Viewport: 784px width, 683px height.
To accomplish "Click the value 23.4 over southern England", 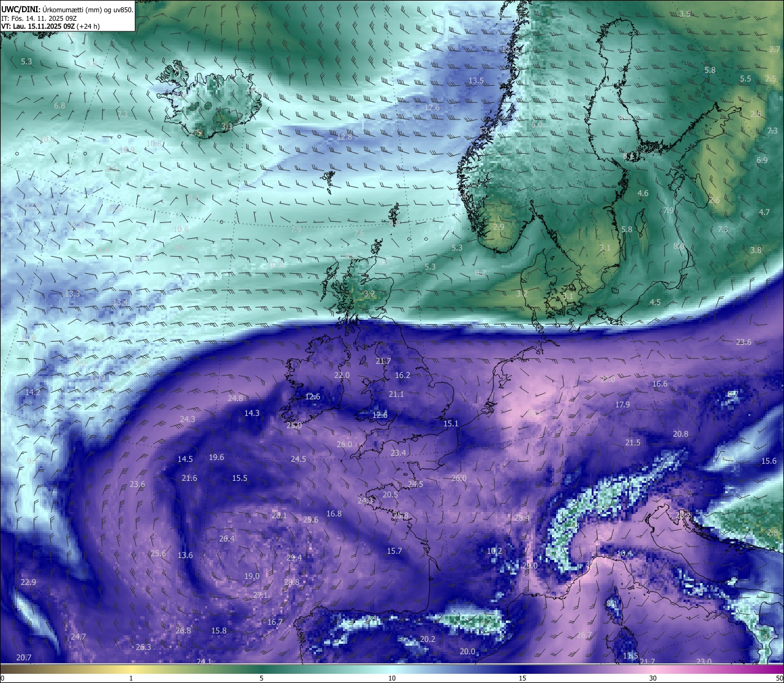I will pos(398,453).
